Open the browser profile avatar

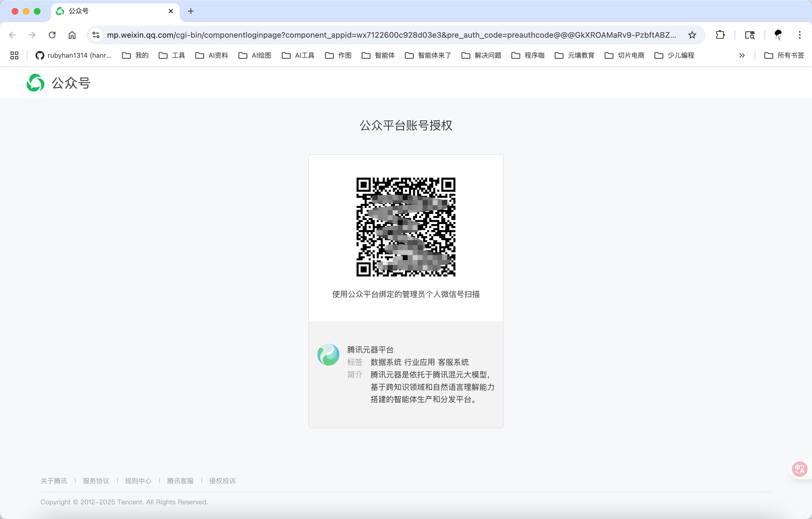pos(777,35)
